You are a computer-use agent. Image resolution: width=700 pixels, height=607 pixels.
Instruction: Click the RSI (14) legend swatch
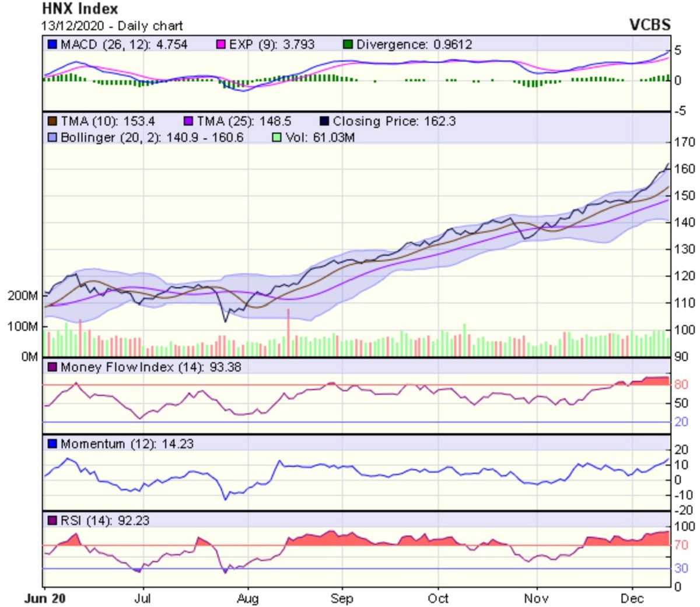pyautogui.click(x=52, y=521)
